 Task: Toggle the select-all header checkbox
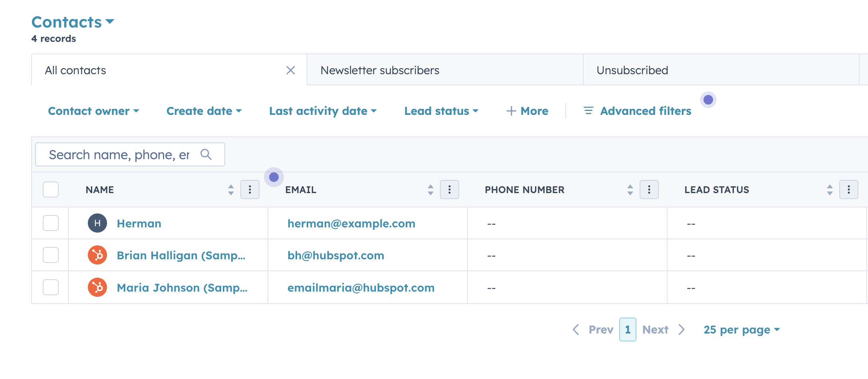click(51, 189)
